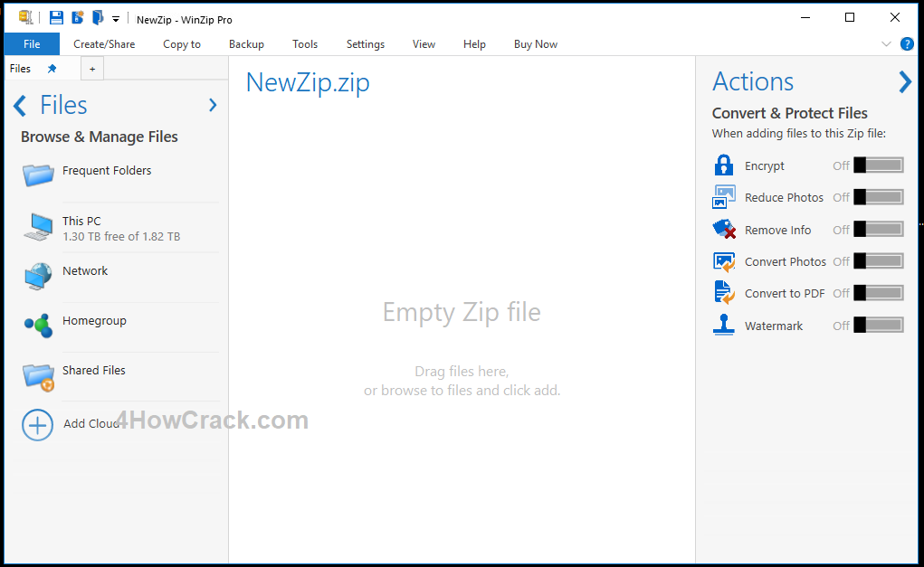Click the pin icon on Files tab

[x=52, y=69]
